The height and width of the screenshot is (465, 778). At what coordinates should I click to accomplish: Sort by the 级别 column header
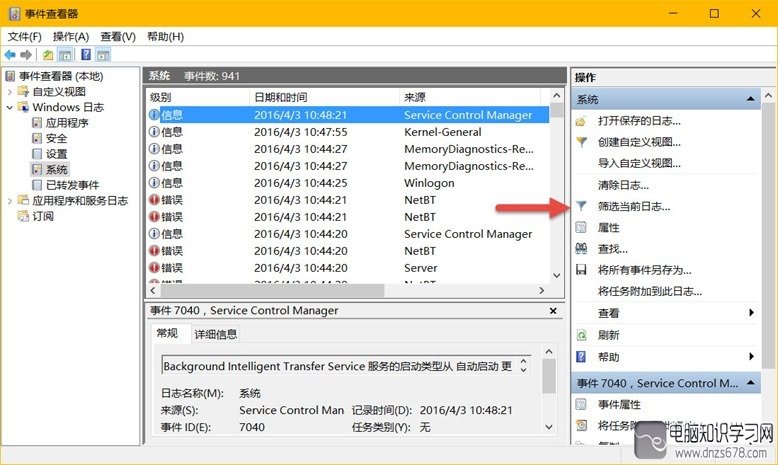point(198,97)
